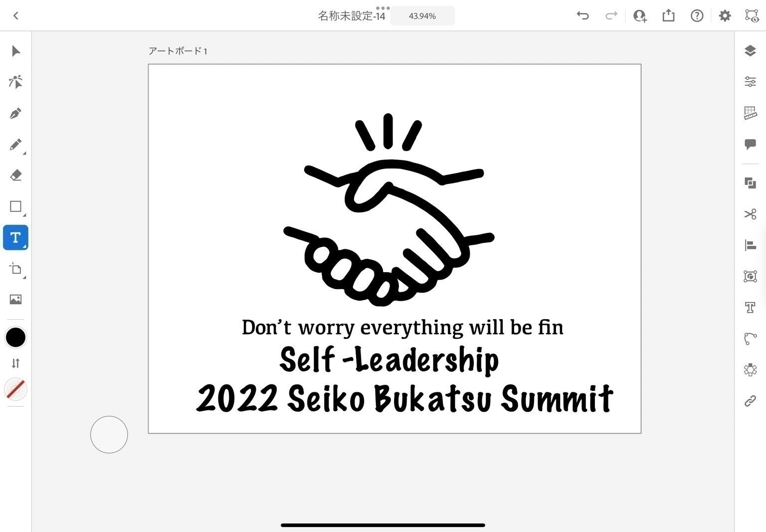766x532 pixels.
Task: Select the Self -Leadership text on artboard
Action: [x=389, y=359]
